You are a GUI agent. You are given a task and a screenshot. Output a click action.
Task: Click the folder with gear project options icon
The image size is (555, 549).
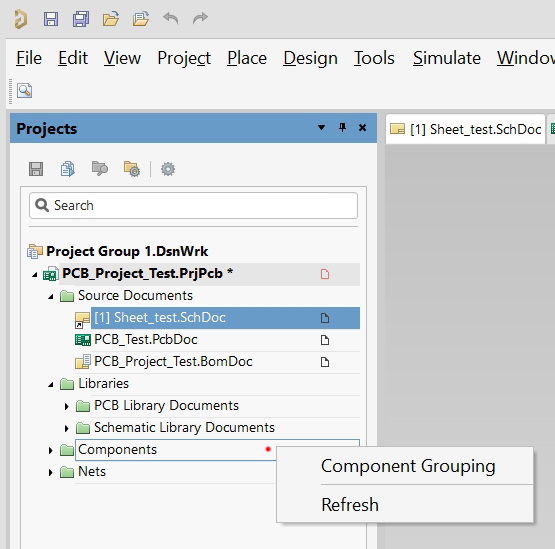pos(132,169)
